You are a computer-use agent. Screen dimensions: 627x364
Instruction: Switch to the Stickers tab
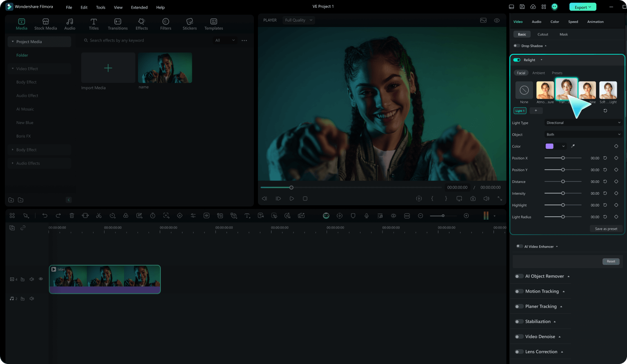[x=189, y=24]
